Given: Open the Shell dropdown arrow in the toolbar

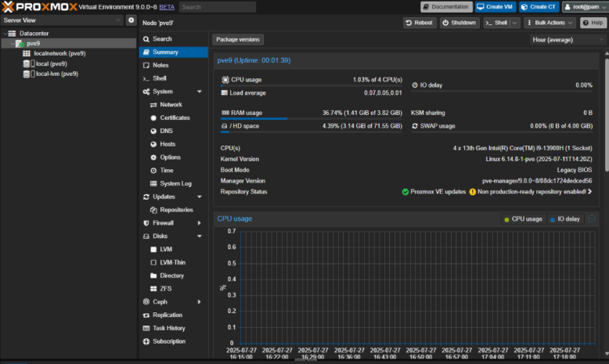Looking at the screenshot, I should click(x=514, y=23).
